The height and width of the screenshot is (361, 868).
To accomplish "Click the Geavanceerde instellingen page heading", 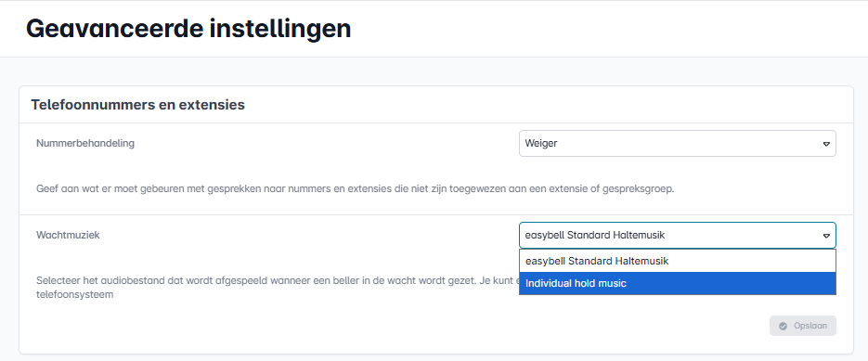I will (188, 28).
